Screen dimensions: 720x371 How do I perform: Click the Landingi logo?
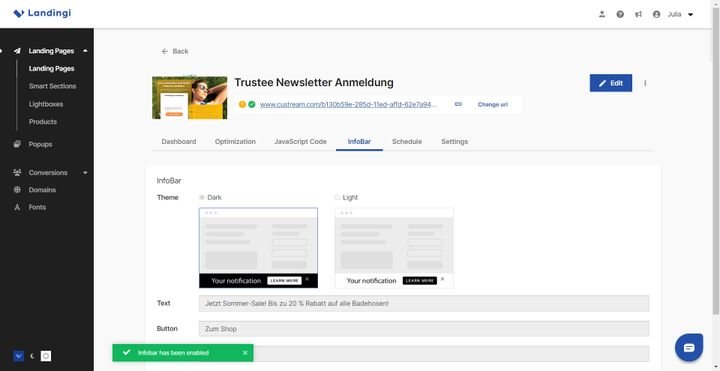[42, 13]
